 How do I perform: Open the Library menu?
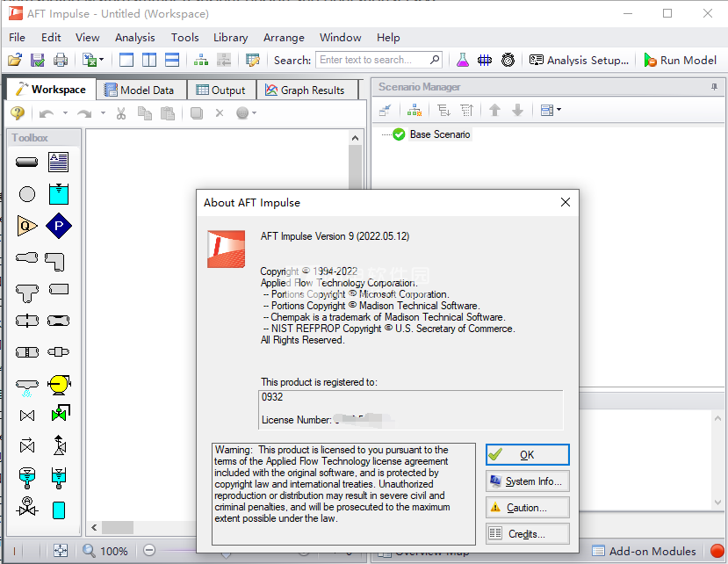pyautogui.click(x=231, y=38)
